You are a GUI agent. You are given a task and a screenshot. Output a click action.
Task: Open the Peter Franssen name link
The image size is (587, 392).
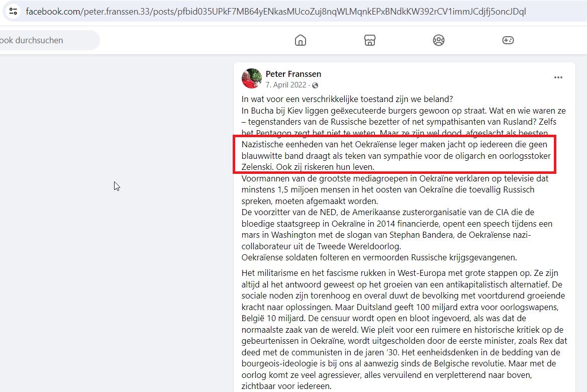(293, 74)
